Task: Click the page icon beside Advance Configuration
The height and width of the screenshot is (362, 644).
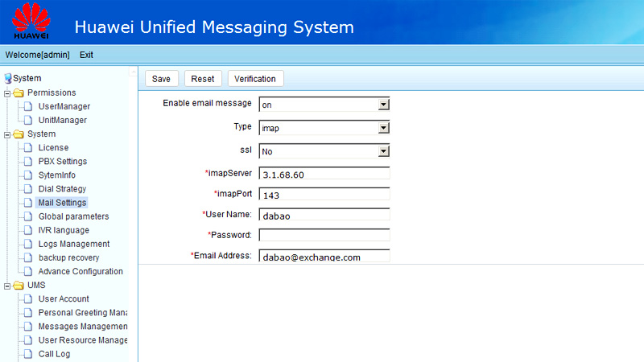Action: 28,271
